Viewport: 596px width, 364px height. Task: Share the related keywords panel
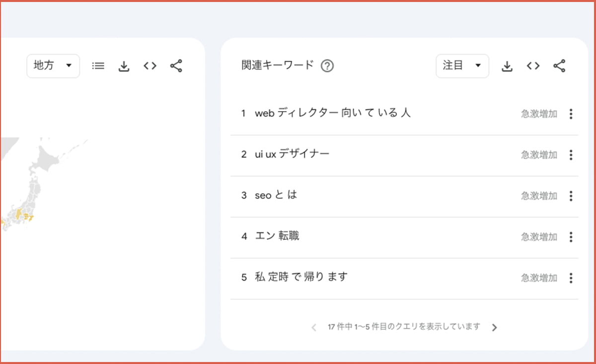click(559, 66)
